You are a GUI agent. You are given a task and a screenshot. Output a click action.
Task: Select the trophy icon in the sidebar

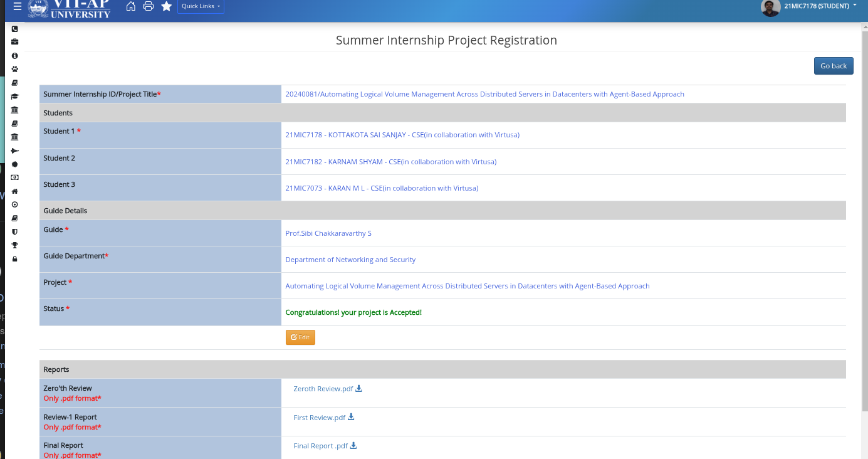click(x=15, y=245)
